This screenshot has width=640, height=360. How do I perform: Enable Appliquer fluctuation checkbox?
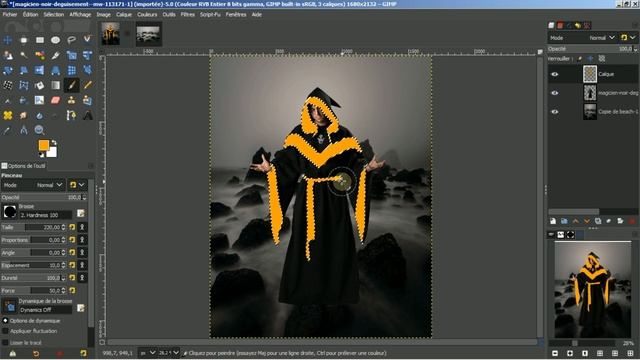click(x=5, y=331)
